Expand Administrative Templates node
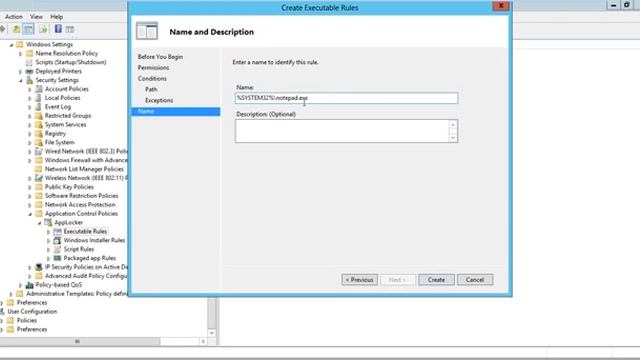The height and width of the screenshot is (360, 640). coord(11,294)
